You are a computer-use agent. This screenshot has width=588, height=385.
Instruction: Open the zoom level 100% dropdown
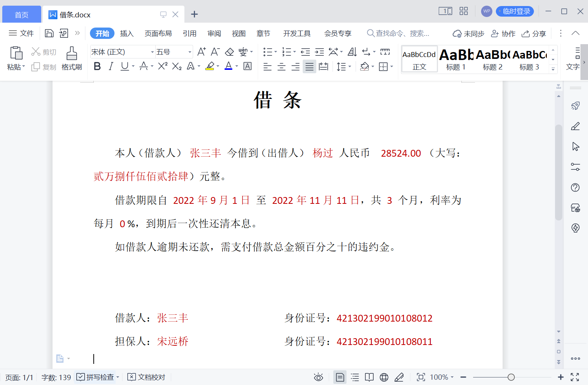pos(441,377)
